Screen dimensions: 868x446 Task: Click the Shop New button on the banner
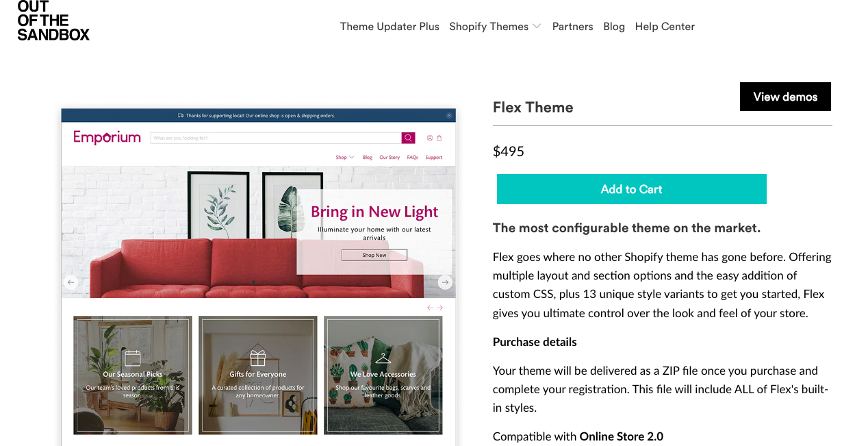[374, 254]
